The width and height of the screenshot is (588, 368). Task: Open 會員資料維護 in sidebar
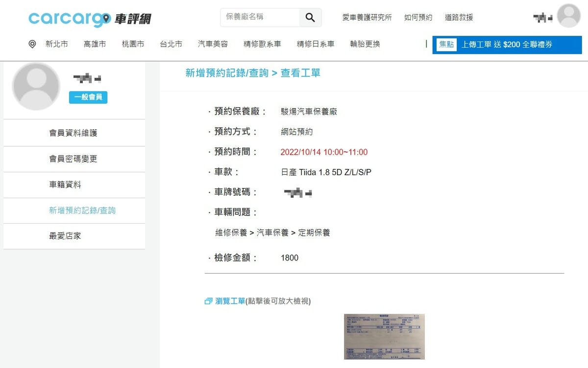(x=73, y=133)
